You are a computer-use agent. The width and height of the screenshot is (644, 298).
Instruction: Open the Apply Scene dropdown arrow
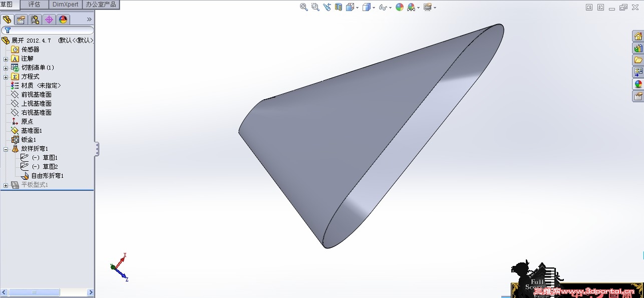(x=418, y=8)
